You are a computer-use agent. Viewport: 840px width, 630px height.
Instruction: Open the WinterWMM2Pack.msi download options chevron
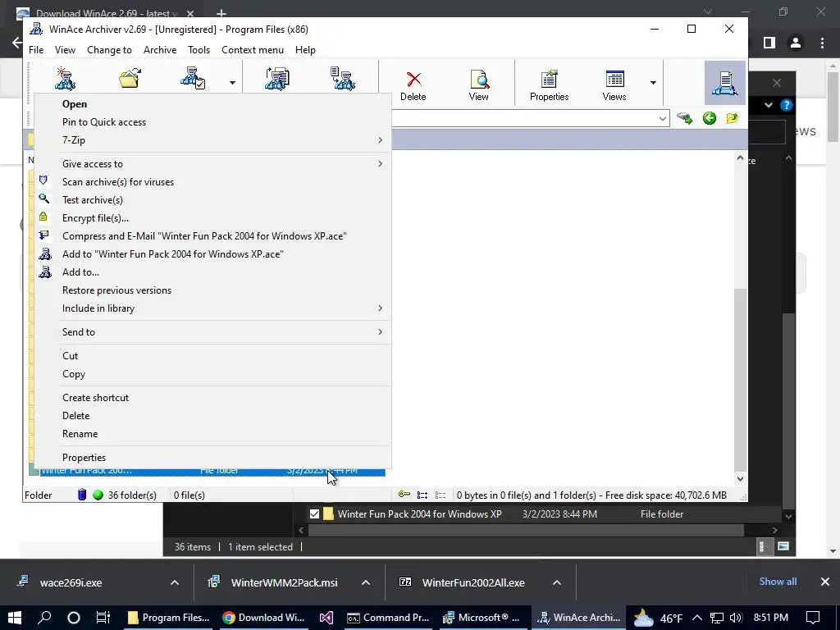click(x=366, y=583)
